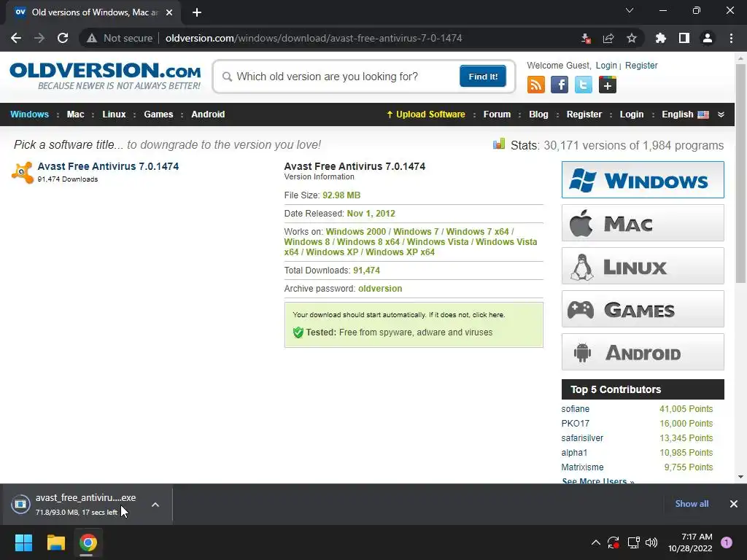Click the stats bar chart icon
This screenshot has height=560, width=747.
[x=499, y=144]
